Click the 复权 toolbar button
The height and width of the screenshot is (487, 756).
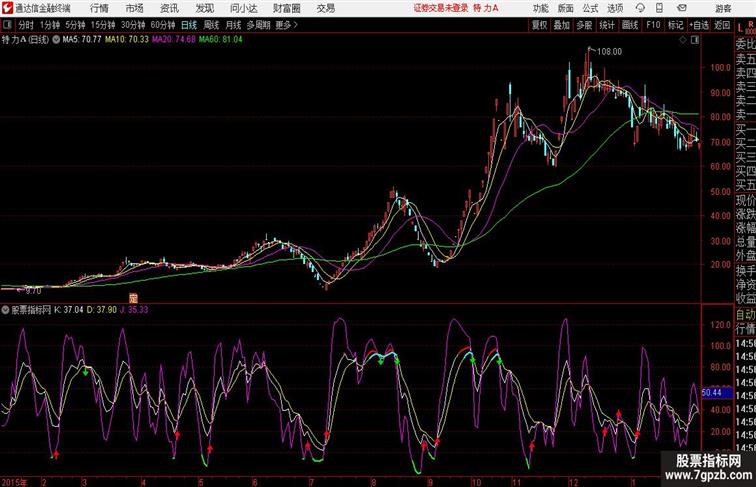540,25
